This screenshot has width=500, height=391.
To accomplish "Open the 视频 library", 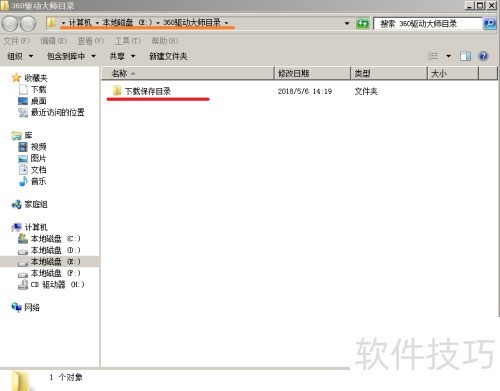I will coord(32,147).
